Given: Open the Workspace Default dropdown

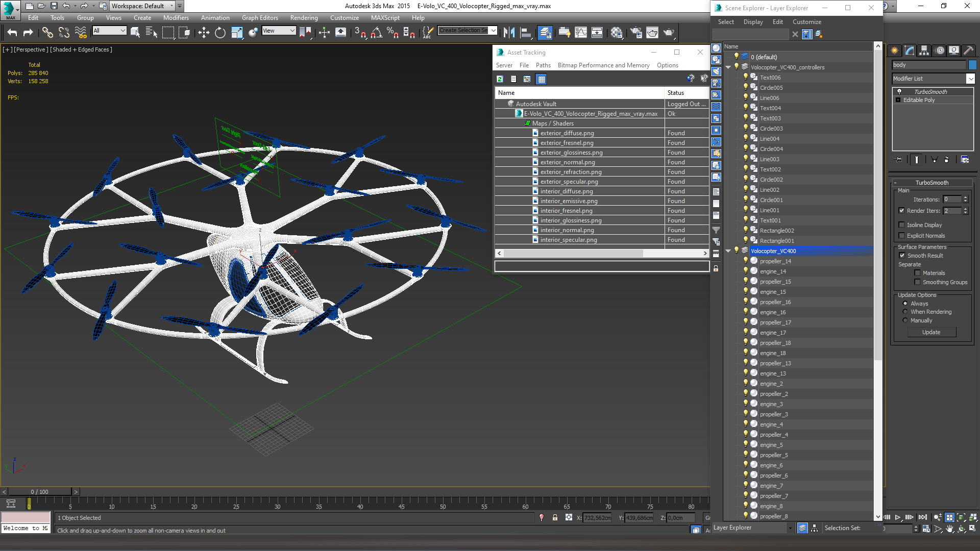Looking at the screenshot, I should [x=142, y=6].
